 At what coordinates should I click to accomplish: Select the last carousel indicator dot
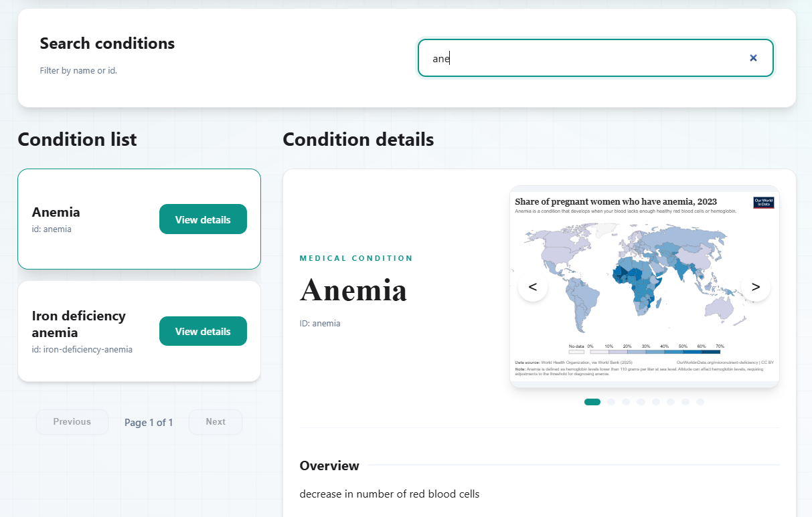click(700, 401)
